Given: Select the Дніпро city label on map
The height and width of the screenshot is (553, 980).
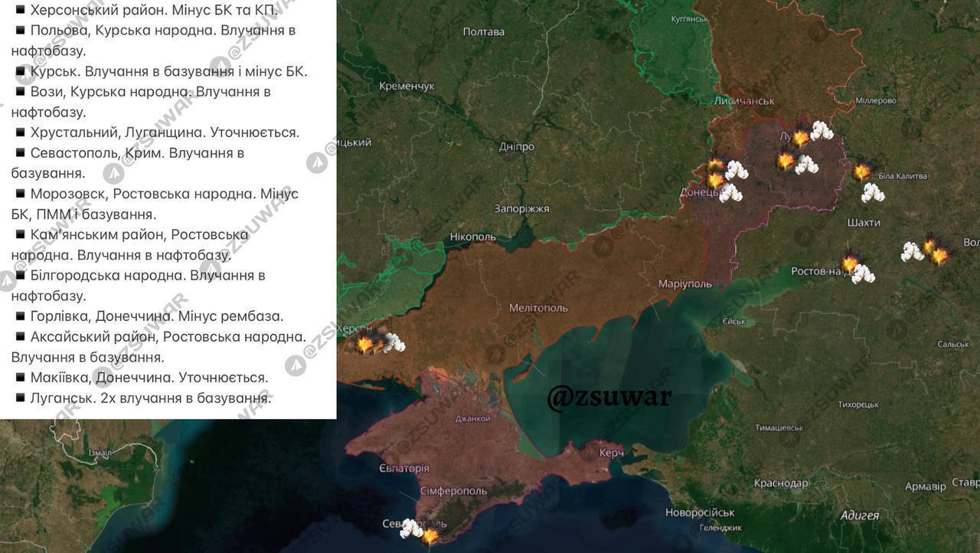Looking at the screenshot, I should pos(516,146).
